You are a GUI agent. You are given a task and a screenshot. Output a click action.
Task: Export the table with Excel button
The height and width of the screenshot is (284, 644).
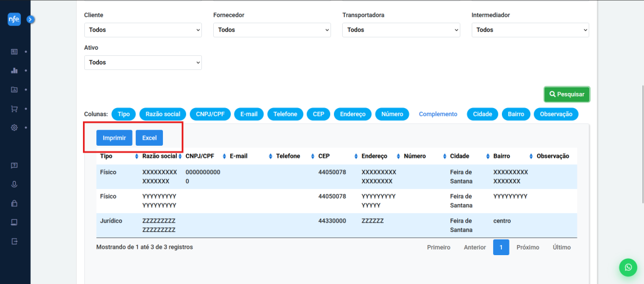150,138
